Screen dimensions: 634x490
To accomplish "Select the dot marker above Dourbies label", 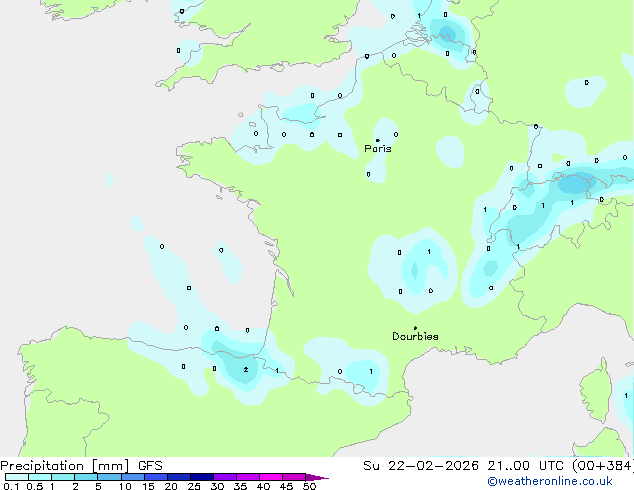I will [x=415, y=328].
